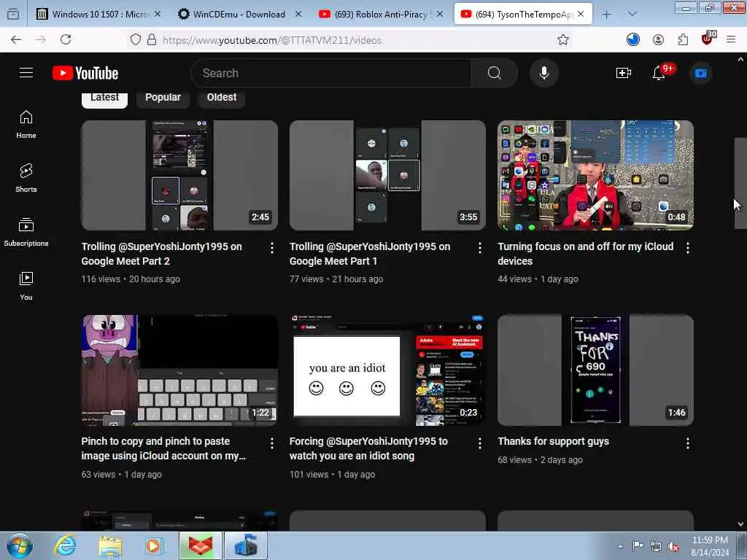Go to Home in YouTube sidebar
This screenshot has height=560, width=747.
[x=26, y=124]
